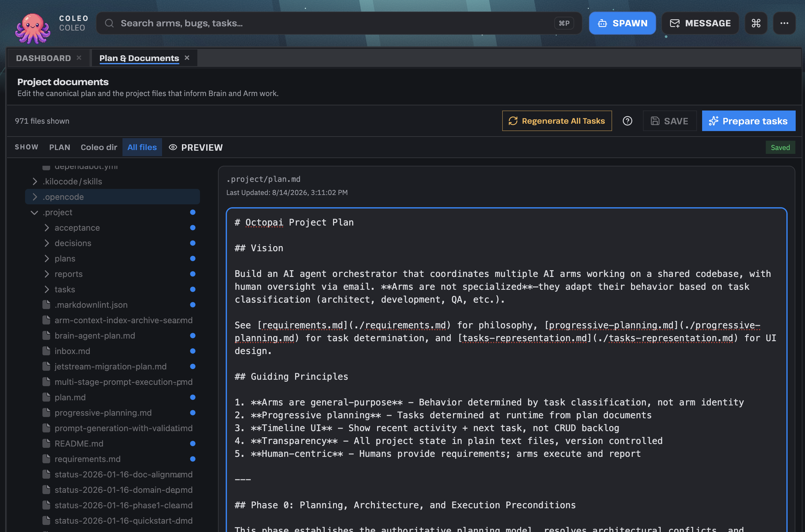Viewport: 805px width, 532px height.
Task: Switch to the DASHBOARD tab
Action: pos(43,58)
